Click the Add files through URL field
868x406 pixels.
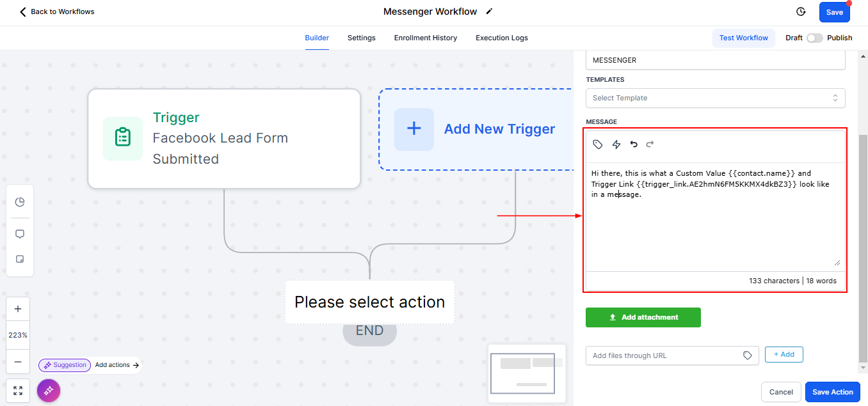666,355
